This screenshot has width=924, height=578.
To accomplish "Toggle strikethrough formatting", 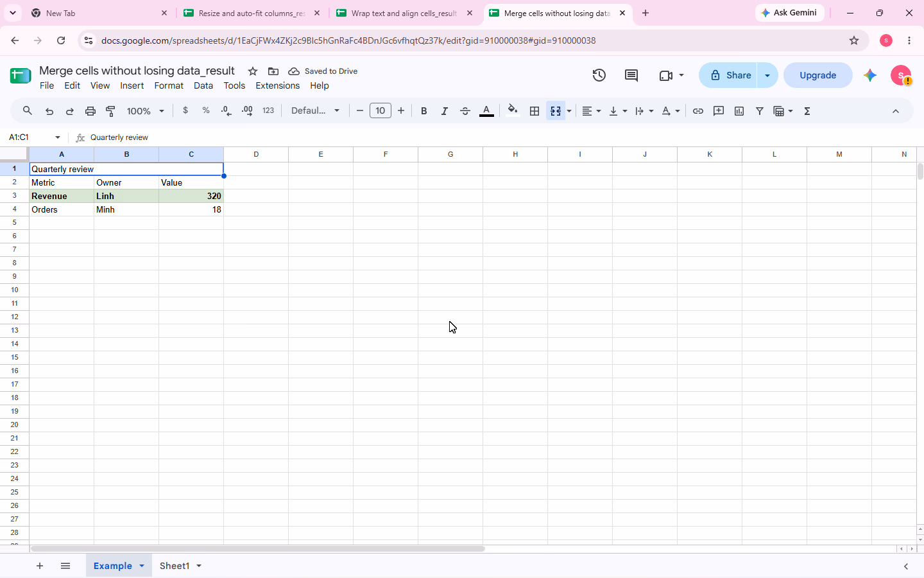I will click(x=465, y=111).
